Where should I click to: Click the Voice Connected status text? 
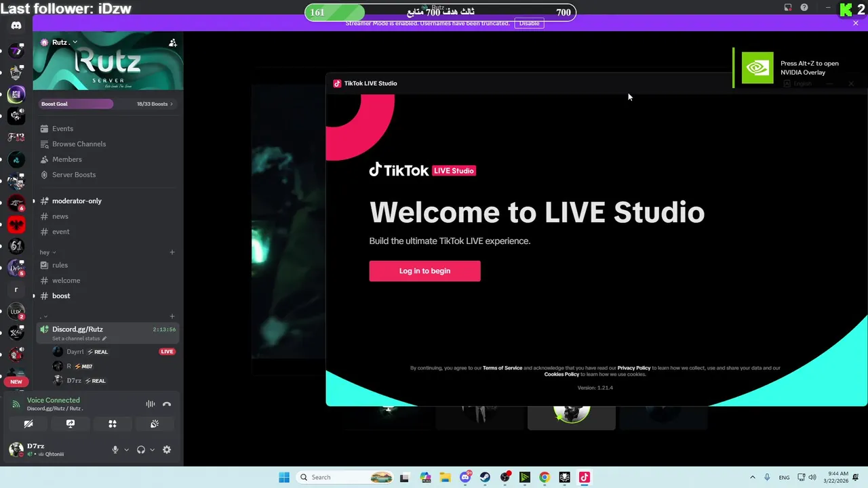tap(54, 400)
